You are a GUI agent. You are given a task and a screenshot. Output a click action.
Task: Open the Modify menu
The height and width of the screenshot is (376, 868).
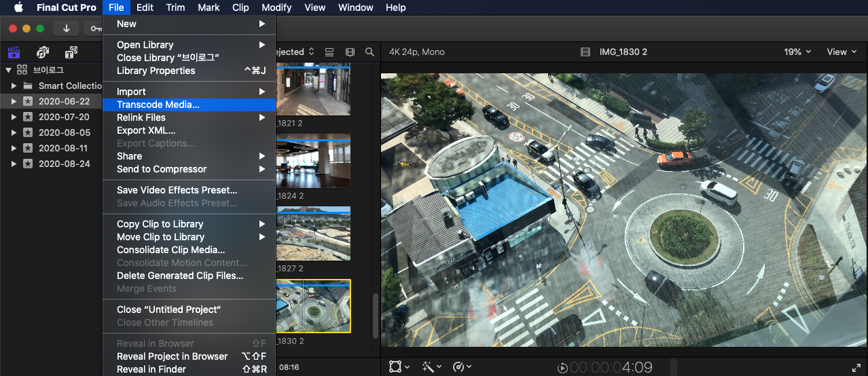pos(276,7)
